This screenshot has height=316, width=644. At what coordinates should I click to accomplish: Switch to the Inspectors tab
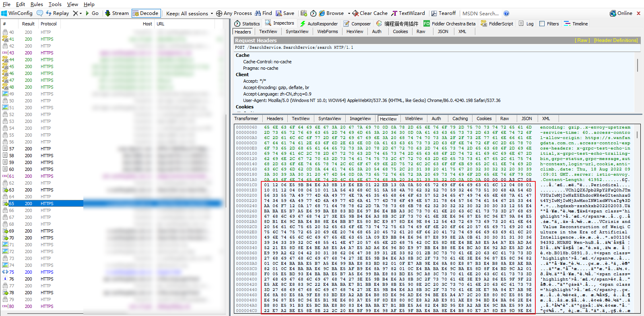280,23
